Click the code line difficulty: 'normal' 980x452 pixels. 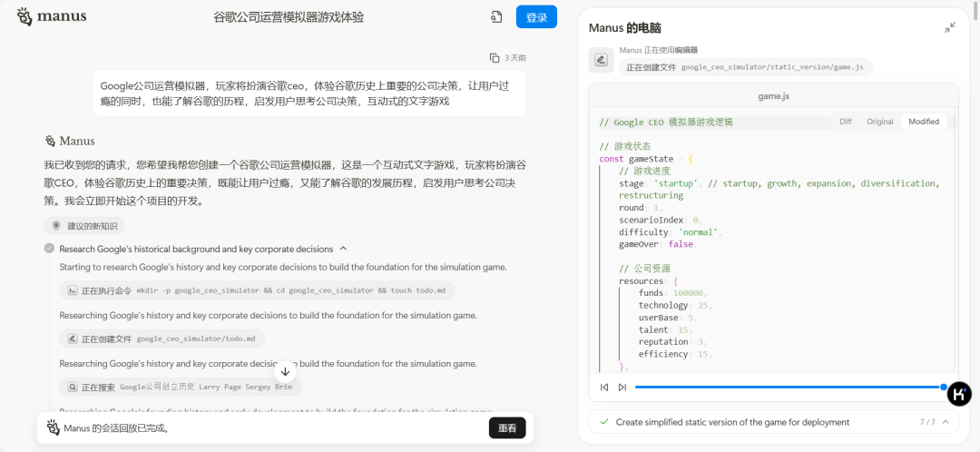pyautogui.click(x=671, y=232)
